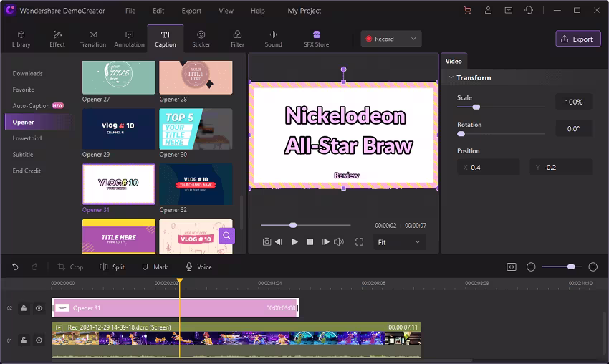Select the Opener 30 thumbnail
The width and height of the screenshot is (609, 364).
(x=196, y=129)
